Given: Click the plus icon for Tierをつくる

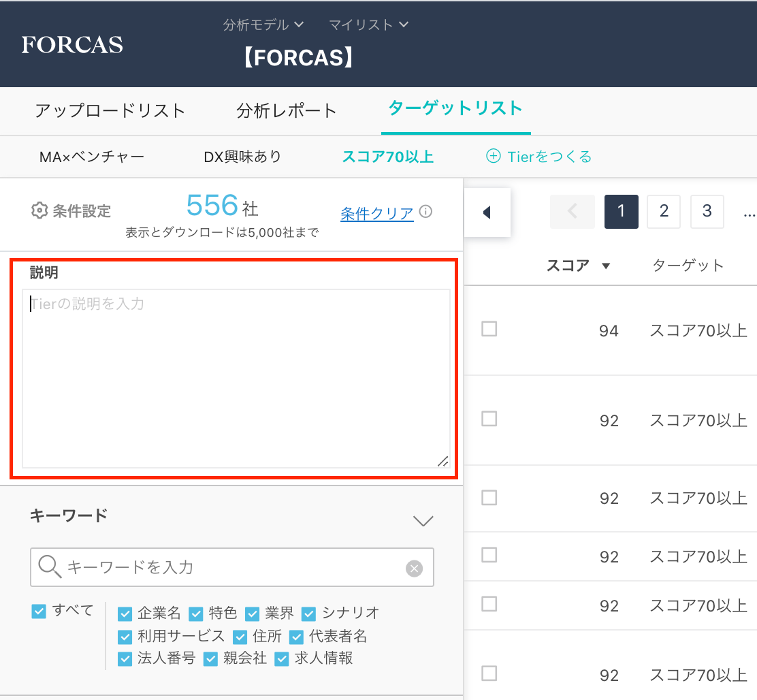Looking at the screenshot, I should pos(493,157).
